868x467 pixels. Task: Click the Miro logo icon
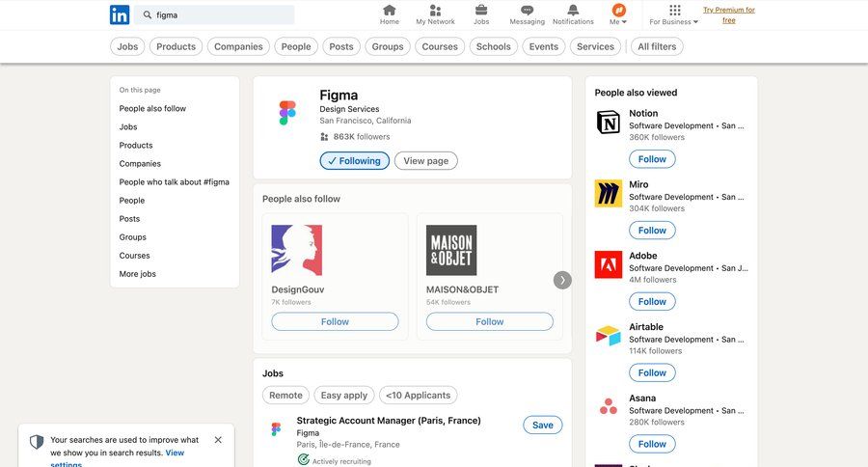(x=609, y=193)
